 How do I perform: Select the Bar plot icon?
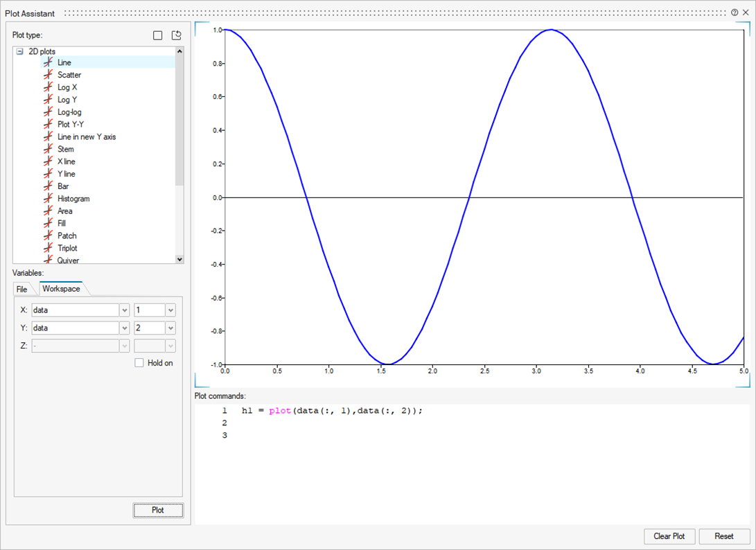(48, 186)
